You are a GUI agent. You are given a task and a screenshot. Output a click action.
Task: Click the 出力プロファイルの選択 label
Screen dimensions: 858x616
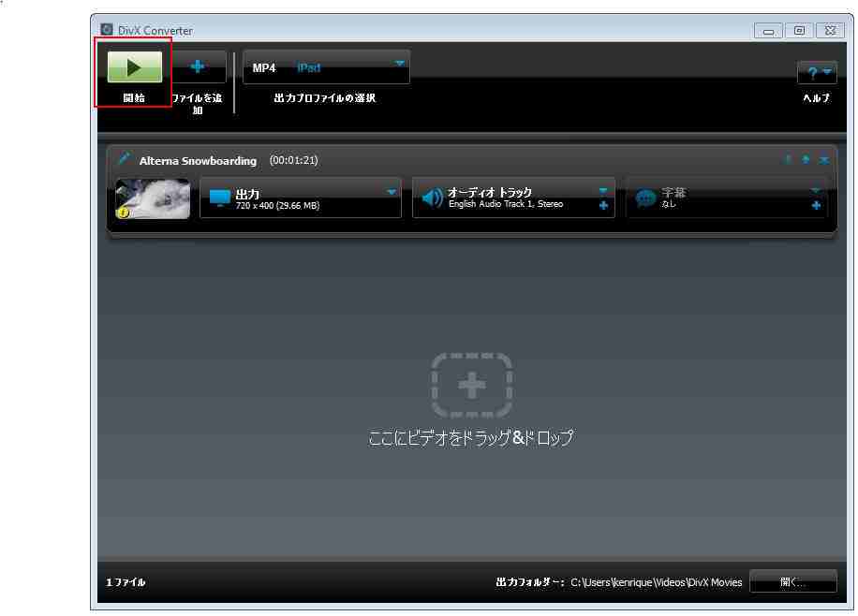click(325, 98)
